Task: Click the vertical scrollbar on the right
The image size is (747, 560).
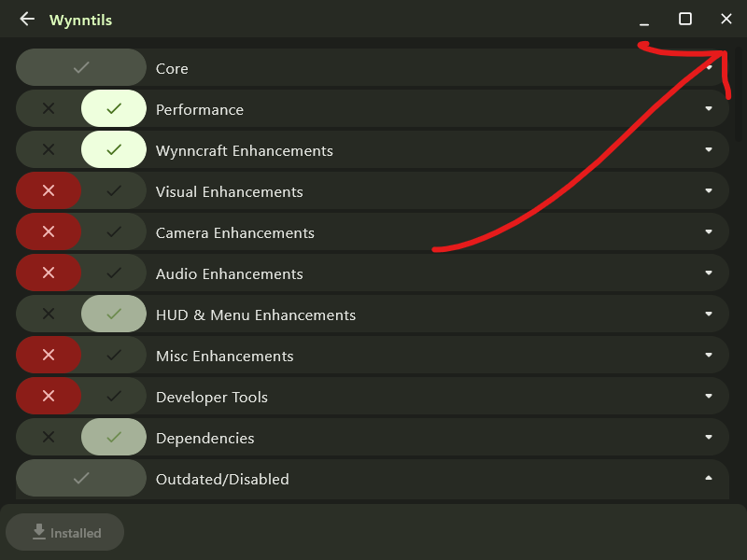Action: (740, 93)
